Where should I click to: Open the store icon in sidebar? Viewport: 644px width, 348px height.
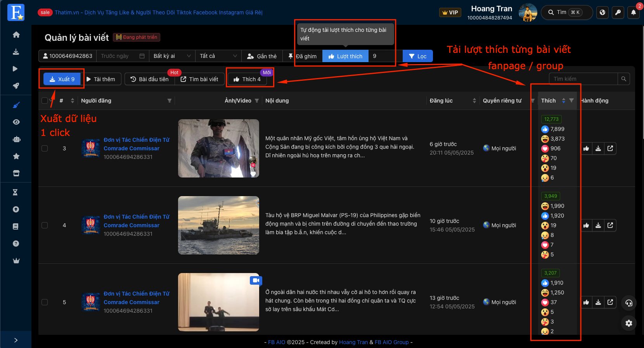point(16,173)
